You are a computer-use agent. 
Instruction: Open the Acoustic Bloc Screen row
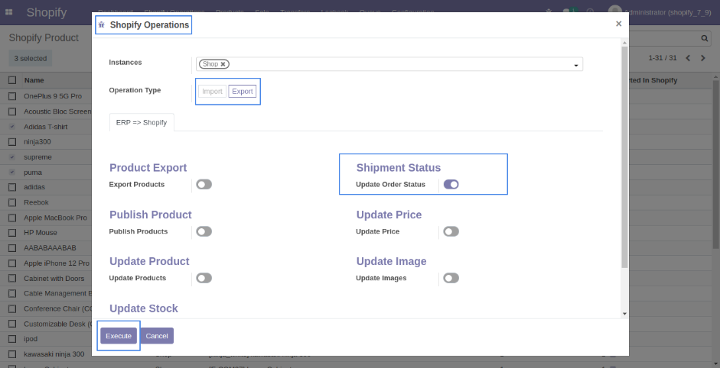pos(57,111)
